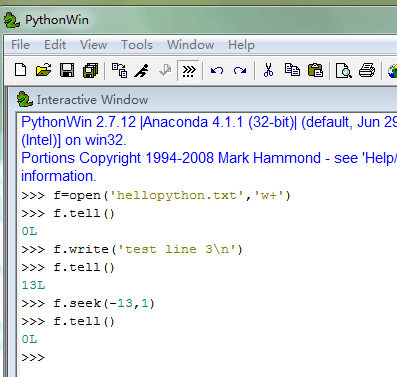Click the 'Portions Copyright 1994-2008' line
Screen dimensions: 397x377
[x=209, y=158]
